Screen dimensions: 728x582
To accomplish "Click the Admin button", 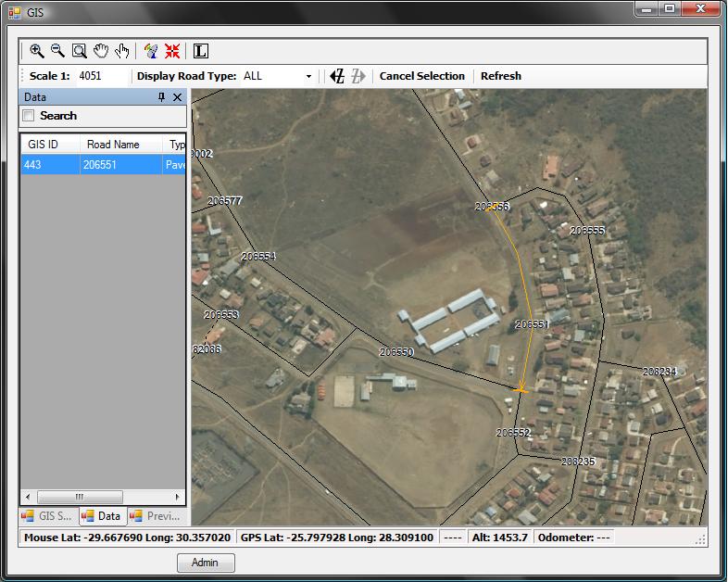I will 205,563.
